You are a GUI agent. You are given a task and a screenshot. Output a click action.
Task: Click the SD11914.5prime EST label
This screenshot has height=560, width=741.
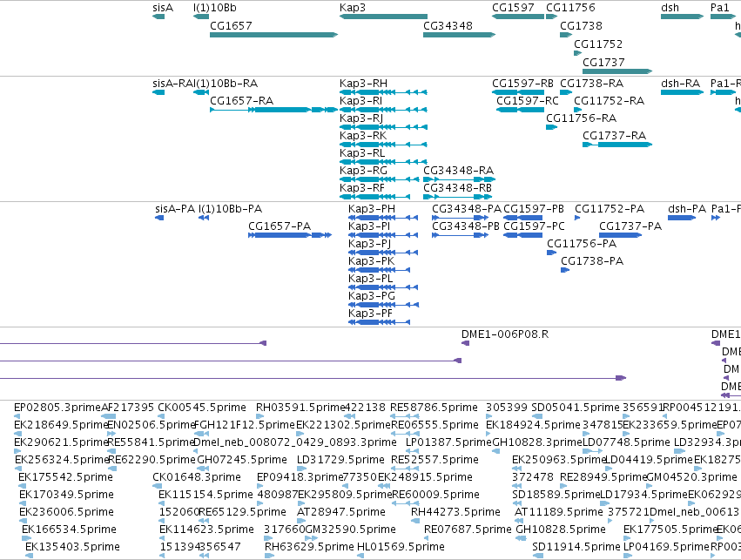coord(576,547)
